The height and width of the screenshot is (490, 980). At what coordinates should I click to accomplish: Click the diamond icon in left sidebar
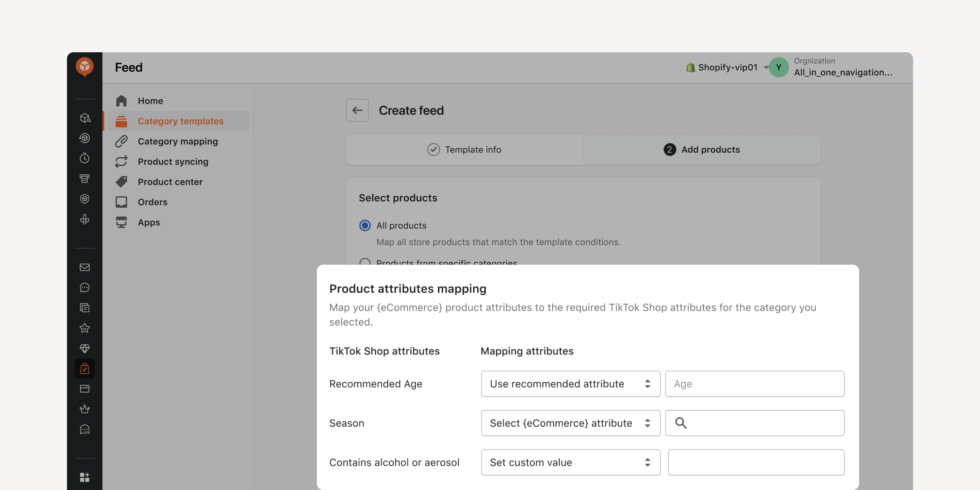[x=85, y=348]
